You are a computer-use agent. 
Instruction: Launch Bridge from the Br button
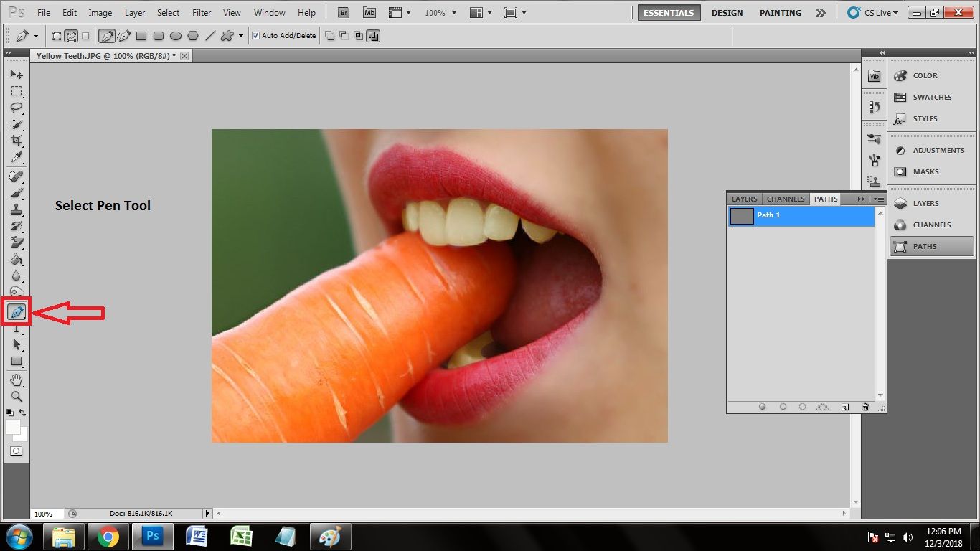click(344, 13)
